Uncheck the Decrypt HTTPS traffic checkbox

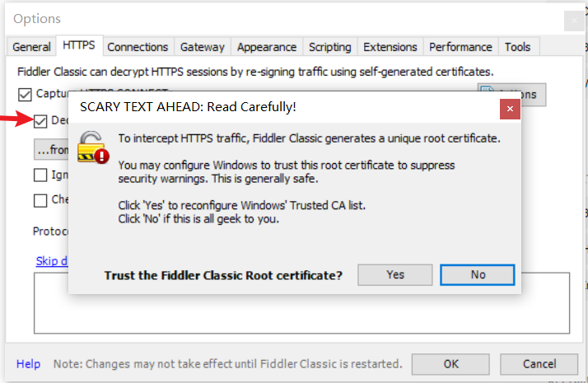coord(40,121)
